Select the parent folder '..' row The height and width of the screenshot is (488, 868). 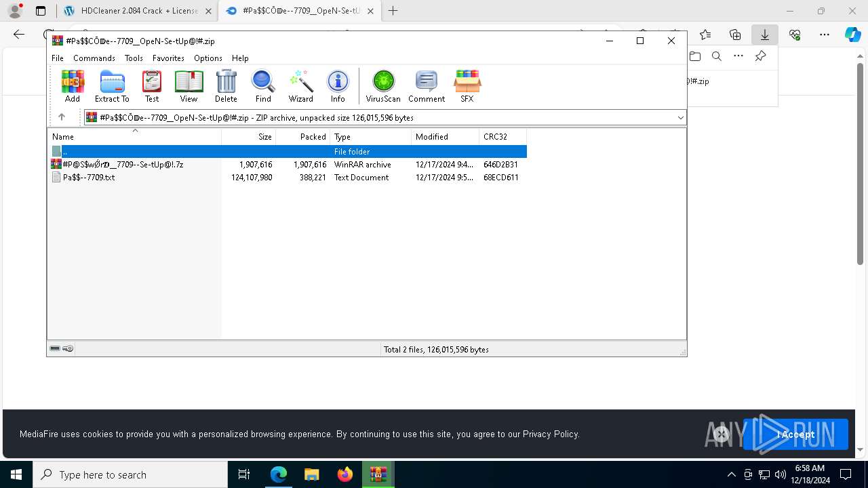[x=288, y=152]
